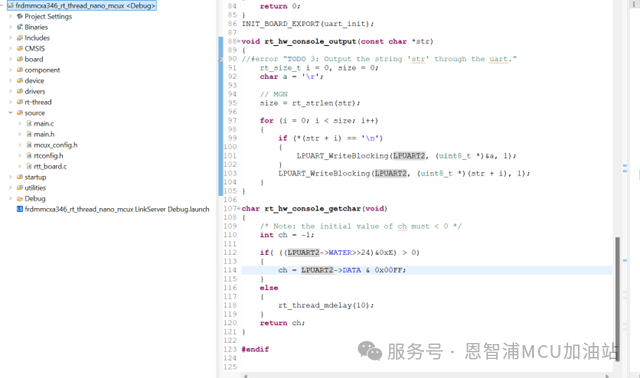Expand the rtt_board.c file node
This screenshot has width=640, height=378.
point(20,166)
